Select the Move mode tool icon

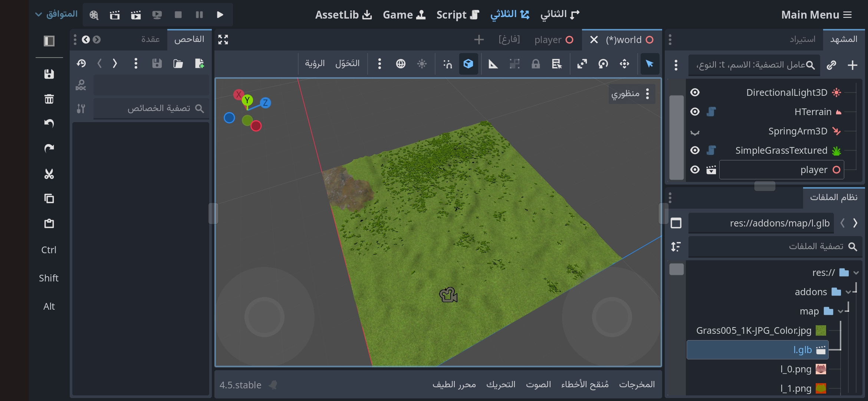click(x=624, y=64)
